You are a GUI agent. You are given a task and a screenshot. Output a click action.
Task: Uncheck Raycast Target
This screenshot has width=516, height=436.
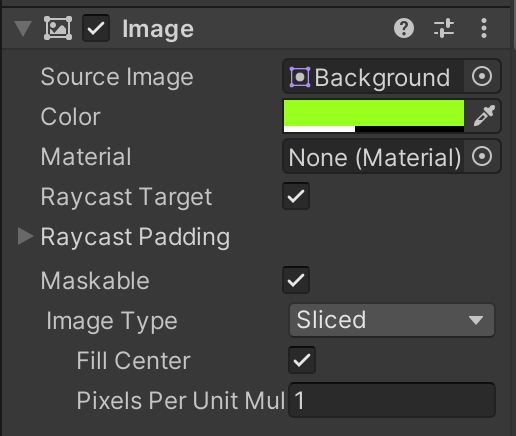[x=296, y=196]
